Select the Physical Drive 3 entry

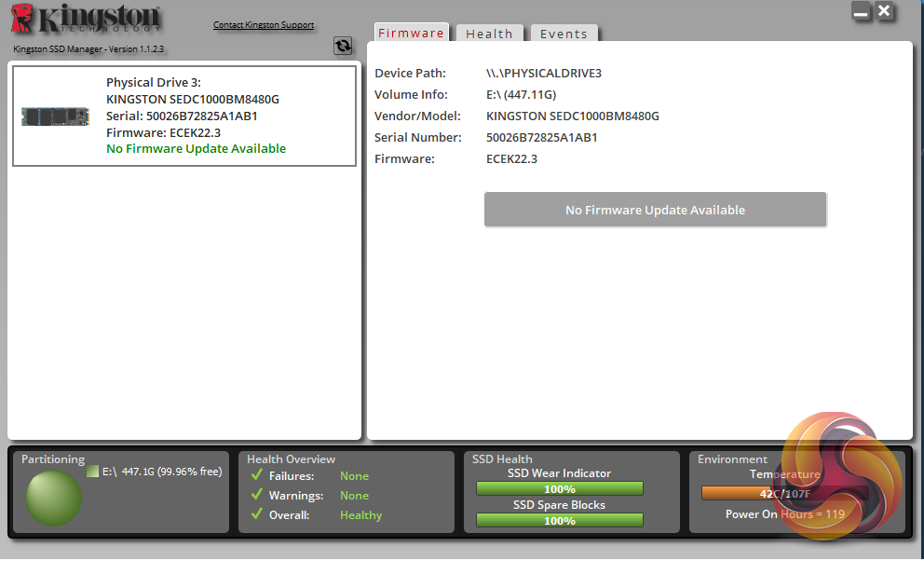(x=184, y=116)
